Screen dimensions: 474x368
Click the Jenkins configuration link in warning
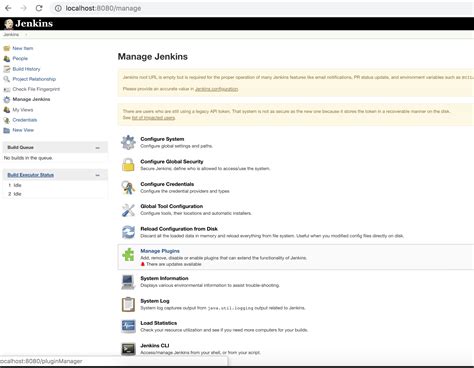point(217,89)
